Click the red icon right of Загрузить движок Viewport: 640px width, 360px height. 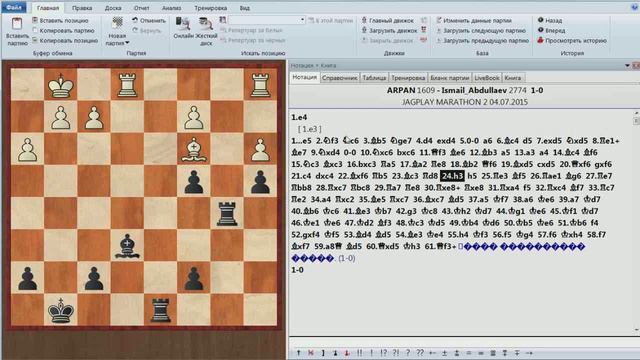pos(424,30)
